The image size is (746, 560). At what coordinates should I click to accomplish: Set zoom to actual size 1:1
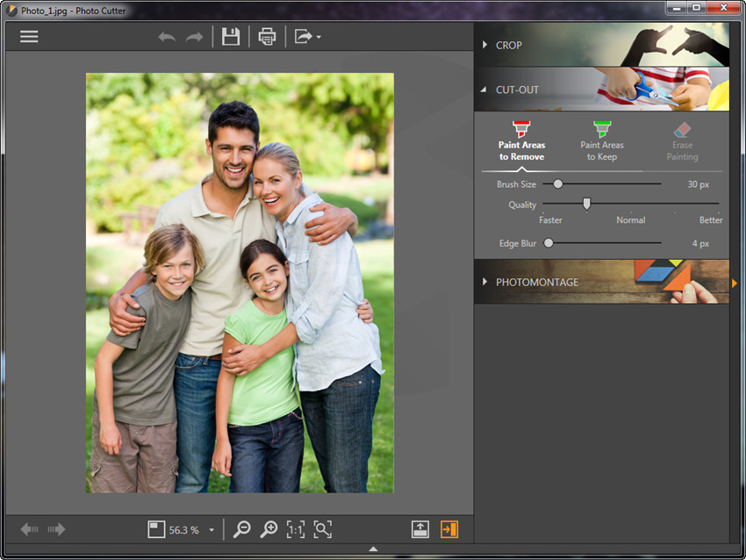(296, 529)
